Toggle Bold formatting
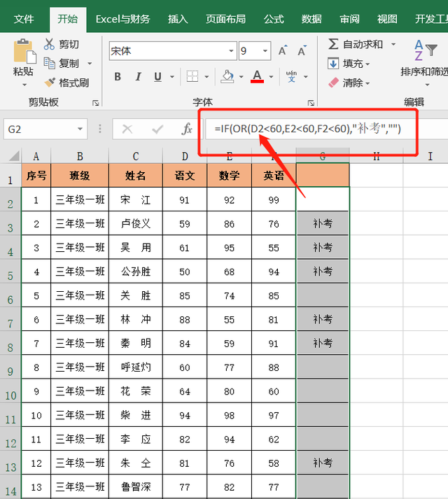The width and height of the screenshot is (448, 499). click(x=118, y=77)
